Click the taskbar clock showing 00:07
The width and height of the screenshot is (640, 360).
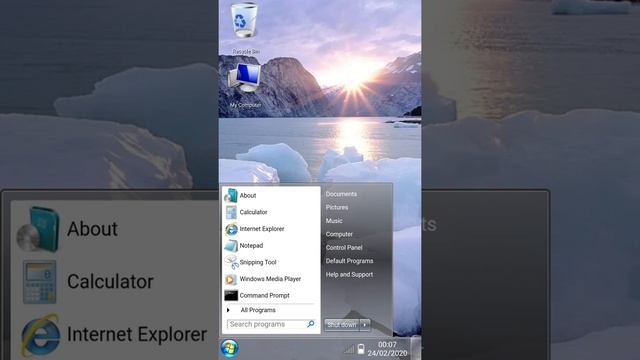pyautogui.click(x=387, y=349)
